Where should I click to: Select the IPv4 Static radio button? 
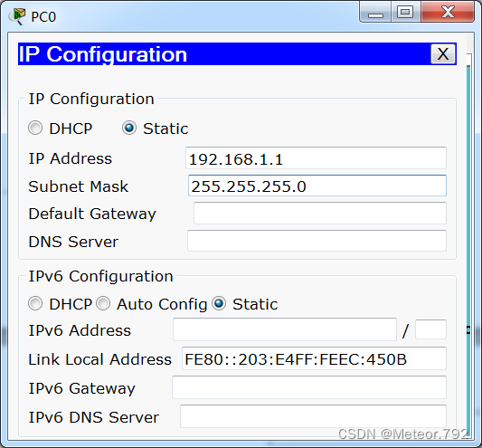click(x=129, y=128)
